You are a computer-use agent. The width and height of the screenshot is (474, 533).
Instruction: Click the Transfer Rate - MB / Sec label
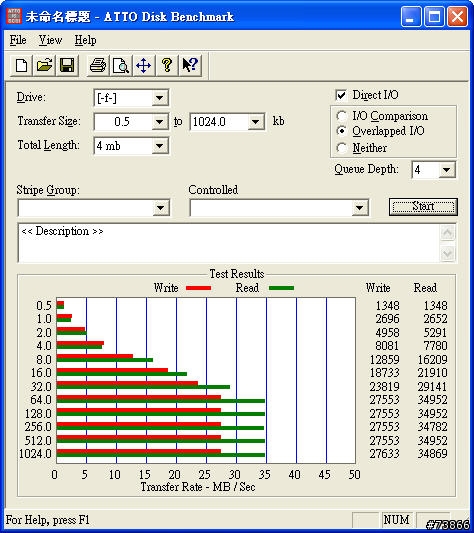coord(198,487)
